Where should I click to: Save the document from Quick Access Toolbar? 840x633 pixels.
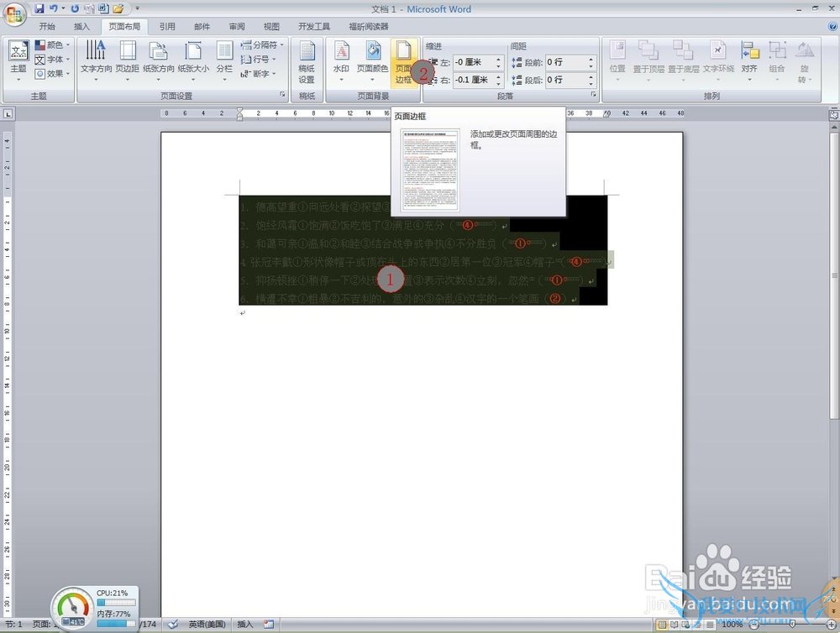pyautogui.click(x=39, y=8)
